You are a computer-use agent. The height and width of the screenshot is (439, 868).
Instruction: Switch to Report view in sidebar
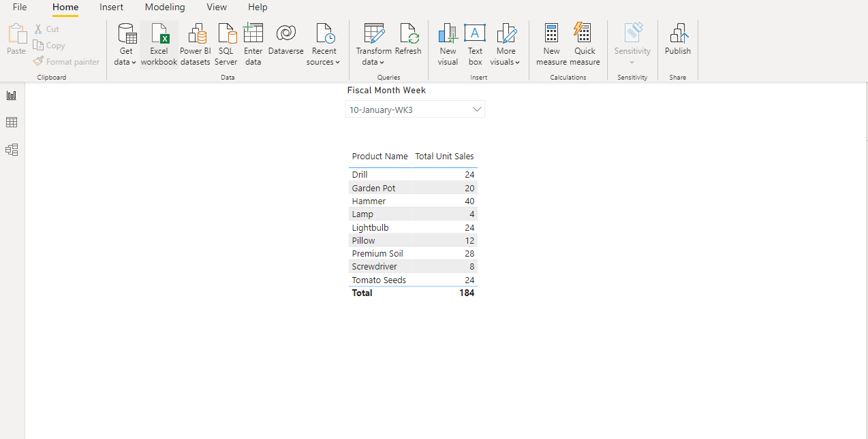pyautogui.click(x=12, y=95)
